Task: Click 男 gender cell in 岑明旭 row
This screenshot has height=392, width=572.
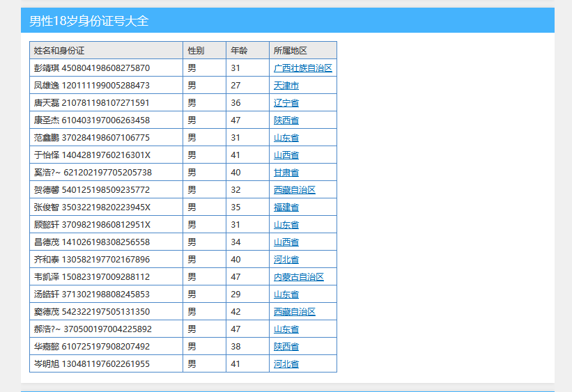Action: pyautogui.click(x=204, y=364)
